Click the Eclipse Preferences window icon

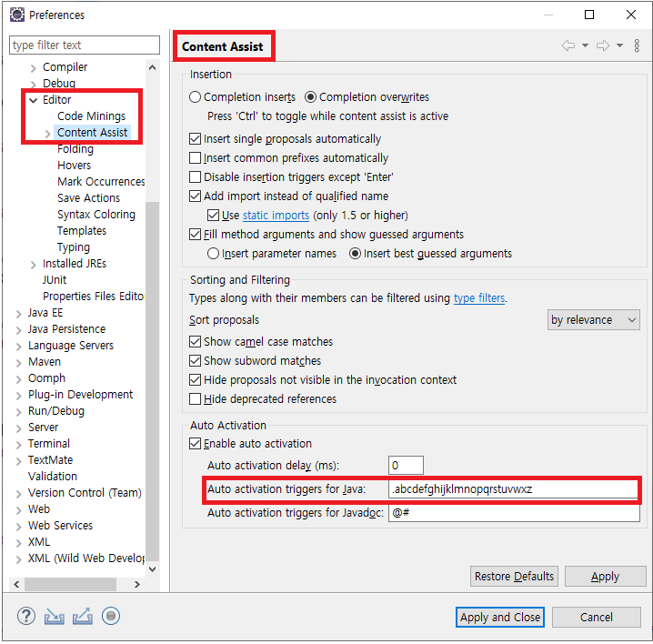coord(17,15)
